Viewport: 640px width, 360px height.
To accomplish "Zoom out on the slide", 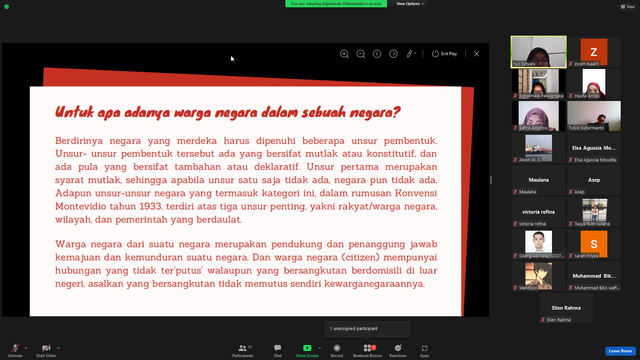I will [x=361, y=54].
